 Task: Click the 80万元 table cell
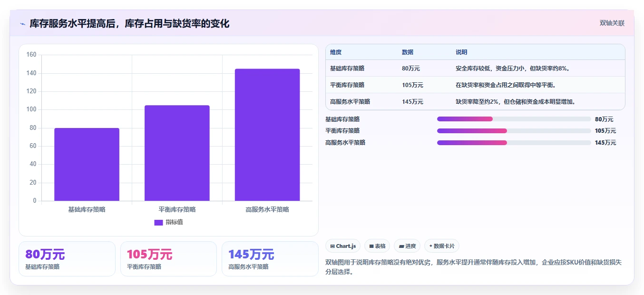411,69
